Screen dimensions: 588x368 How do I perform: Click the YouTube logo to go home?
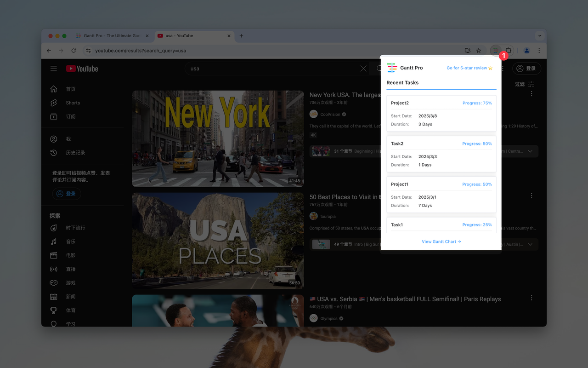pyautogui.click(x=82, y=68)
